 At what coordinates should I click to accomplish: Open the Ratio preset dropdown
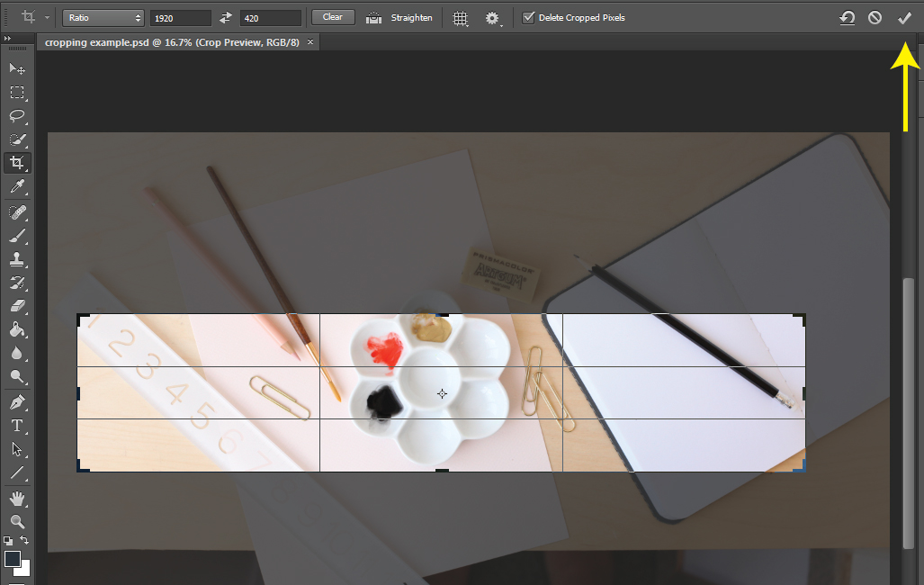(104, 18)
